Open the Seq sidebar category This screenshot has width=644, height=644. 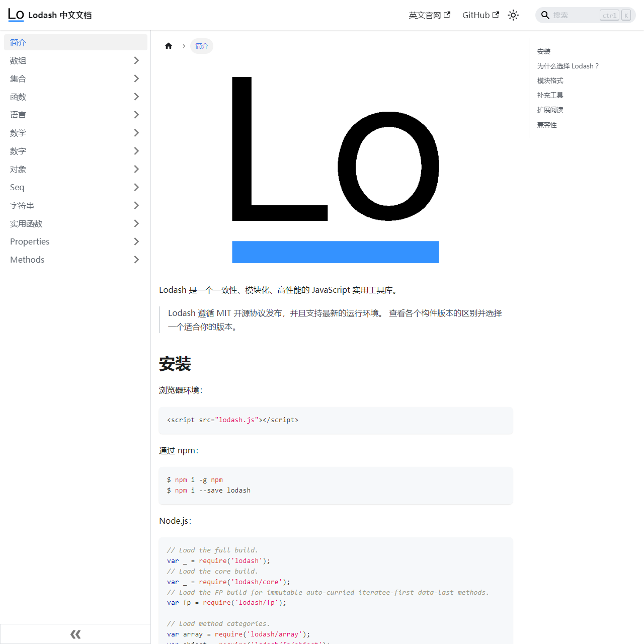(x=65, y=187)
